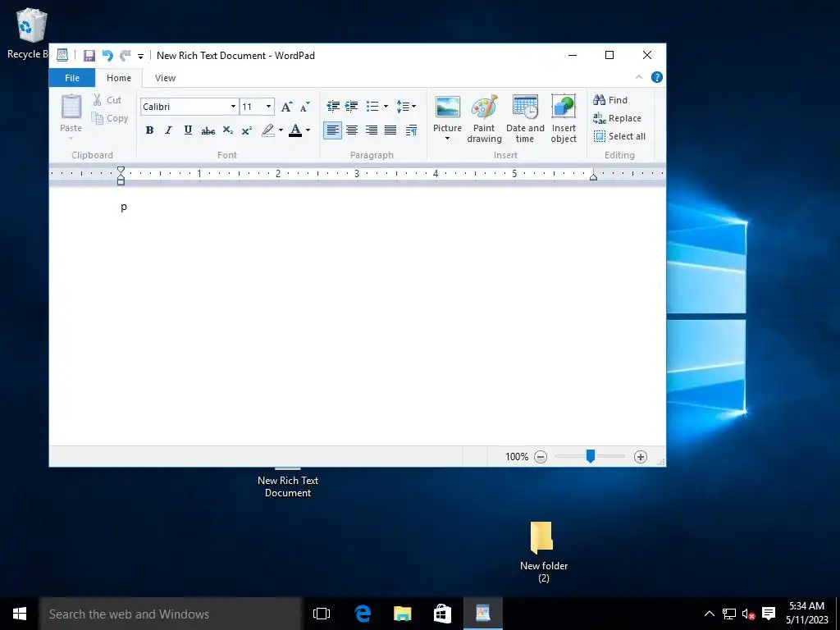Click the zoom slider thumb

point(591,456)
